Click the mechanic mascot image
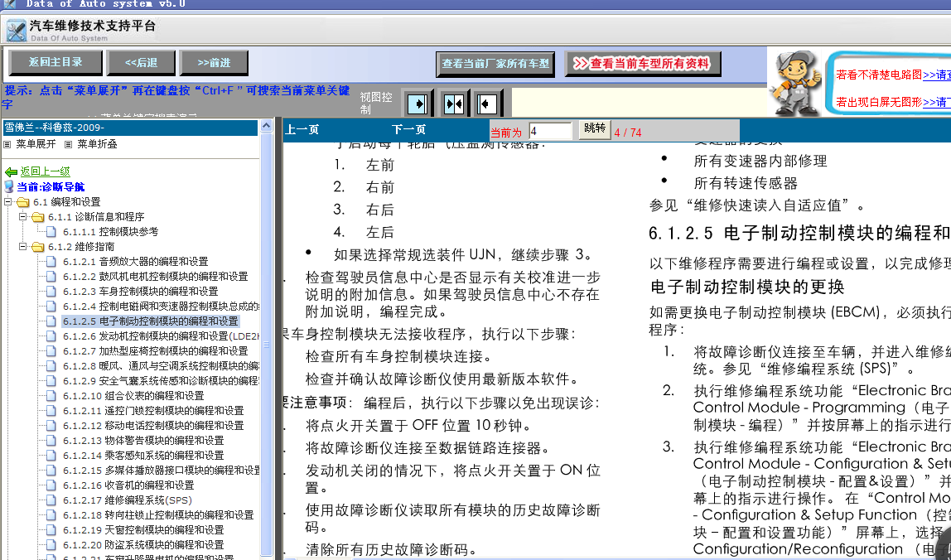This screenshot has height=560, width=951. 794,83
